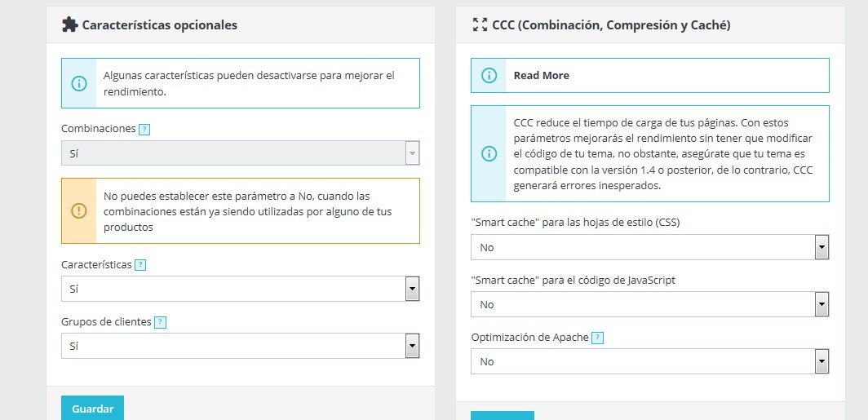Click the Read More link
This screenshot has height=420, width=868.
click(x=541, y=75)
